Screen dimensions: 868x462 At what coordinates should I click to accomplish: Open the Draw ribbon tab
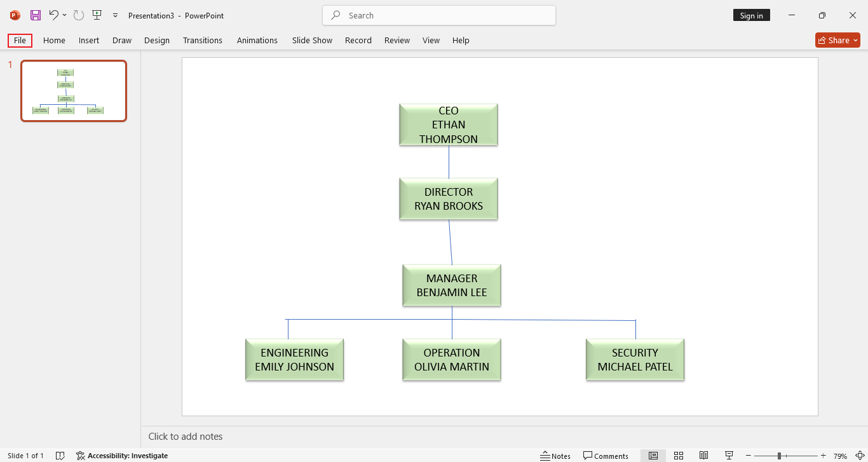(122, 40)
